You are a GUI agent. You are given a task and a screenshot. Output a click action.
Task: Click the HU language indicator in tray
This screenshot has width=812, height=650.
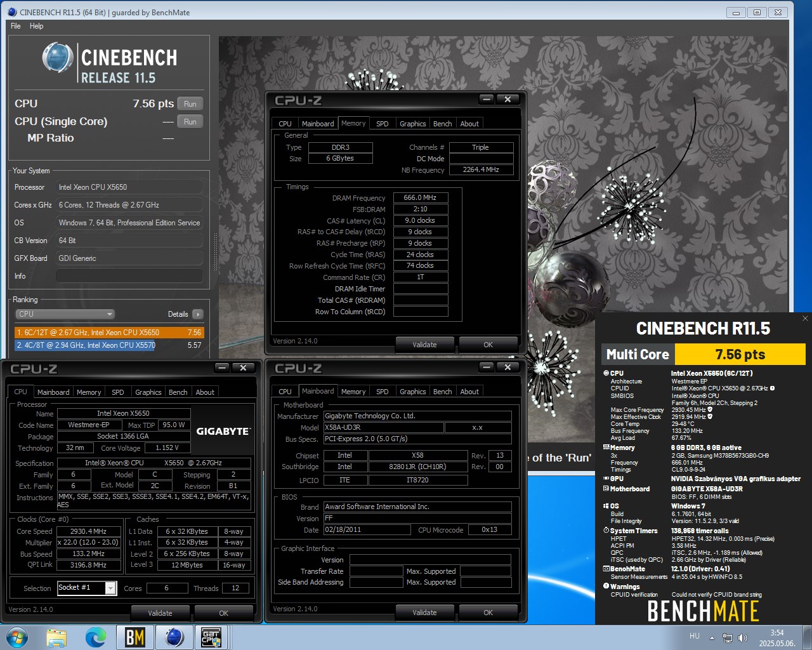pos(695,636)
